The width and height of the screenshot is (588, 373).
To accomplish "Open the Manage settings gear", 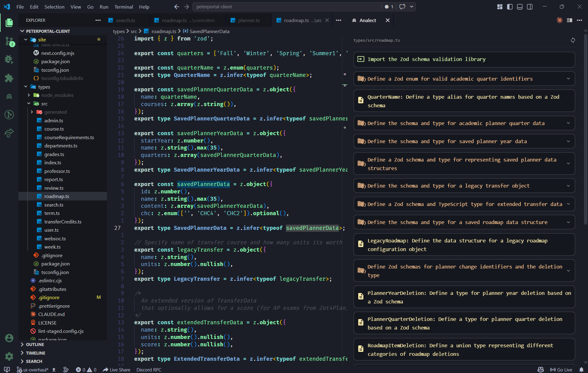I will click(9, 356).
